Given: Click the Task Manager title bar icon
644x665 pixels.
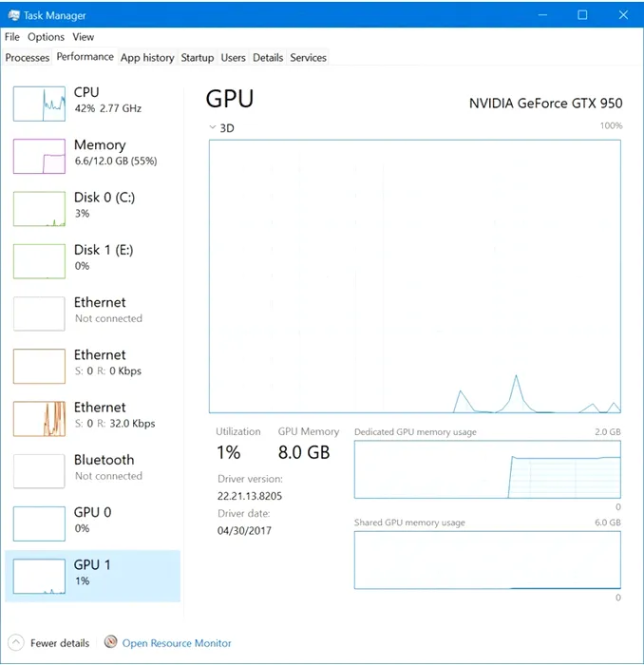Looking at the screenshot, I should coord(12,15).
